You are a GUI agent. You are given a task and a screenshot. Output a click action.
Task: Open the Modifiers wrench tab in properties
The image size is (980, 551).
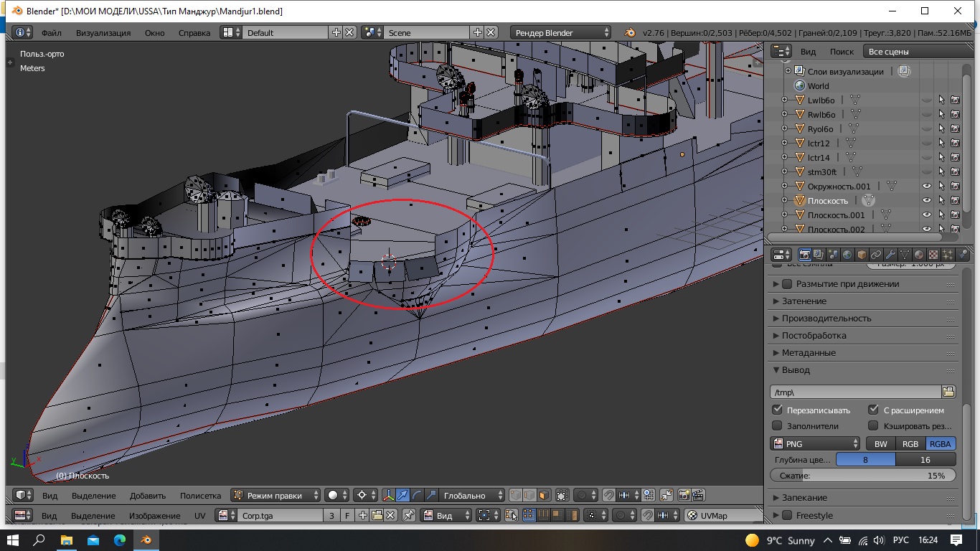tap(890, 255)
